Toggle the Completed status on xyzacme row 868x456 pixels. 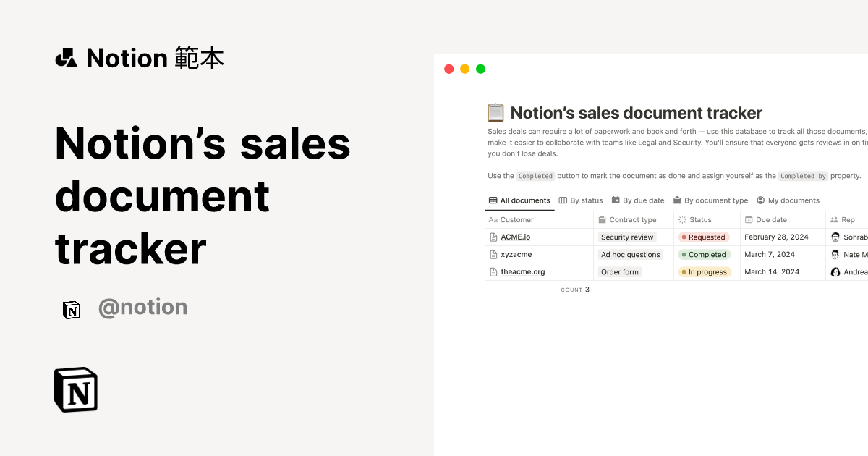point(704,254)
